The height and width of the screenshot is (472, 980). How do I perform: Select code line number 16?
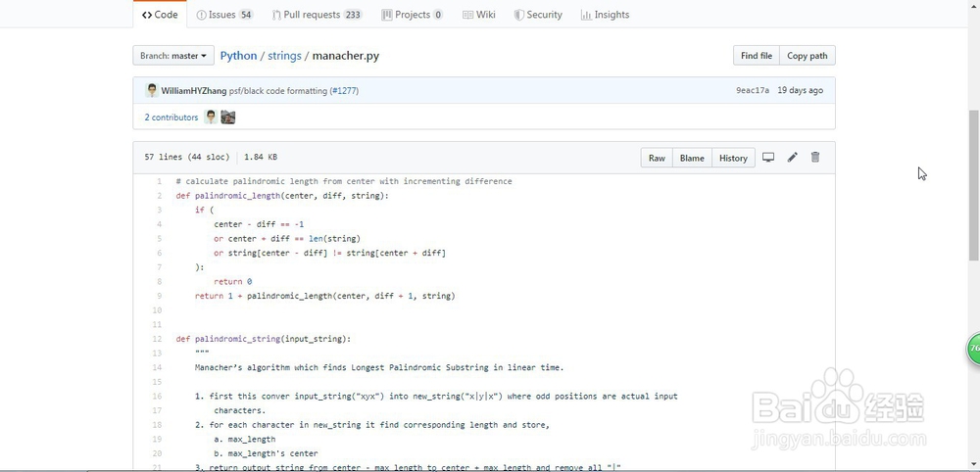coord(158,397)
